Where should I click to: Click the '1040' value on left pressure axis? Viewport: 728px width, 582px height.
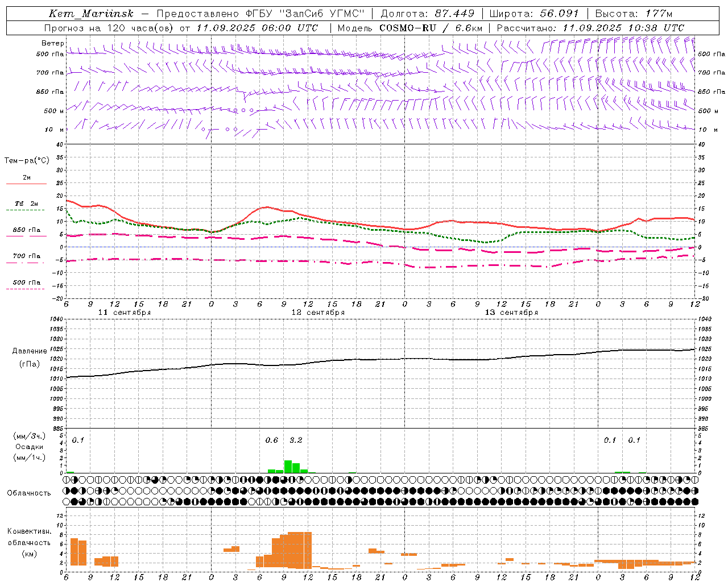point(56,319)
